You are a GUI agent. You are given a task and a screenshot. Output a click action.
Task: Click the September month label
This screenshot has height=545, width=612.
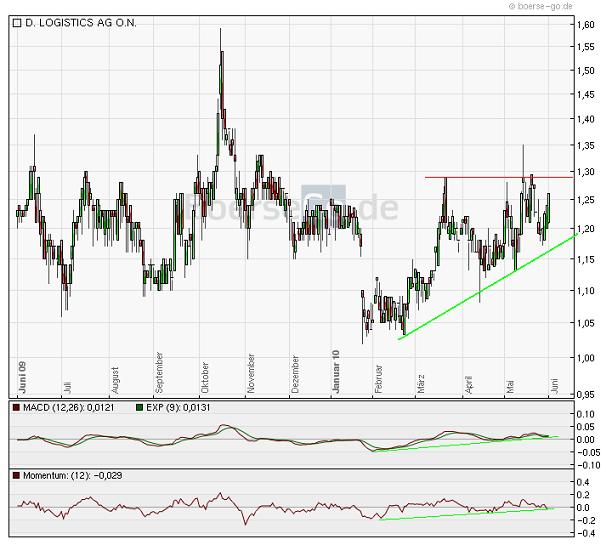pos(158,373)
